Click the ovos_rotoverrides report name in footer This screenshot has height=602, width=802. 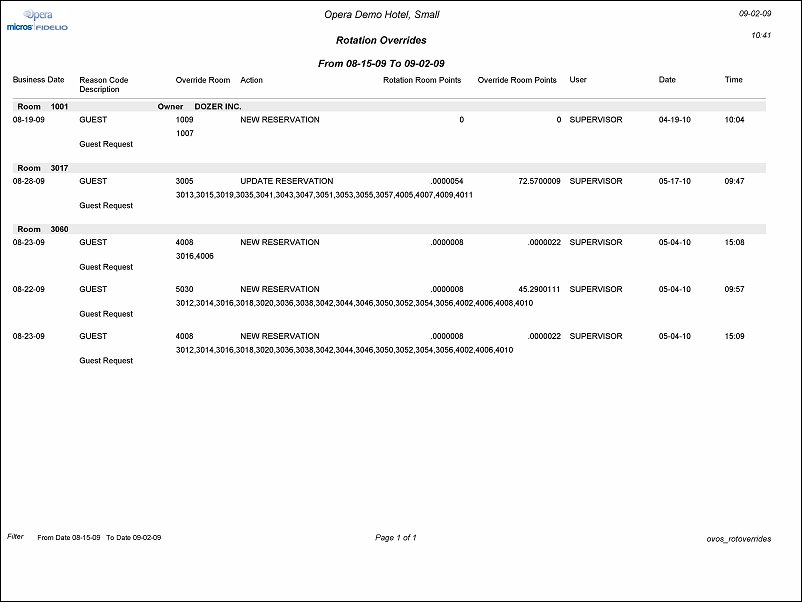point(738,539)
